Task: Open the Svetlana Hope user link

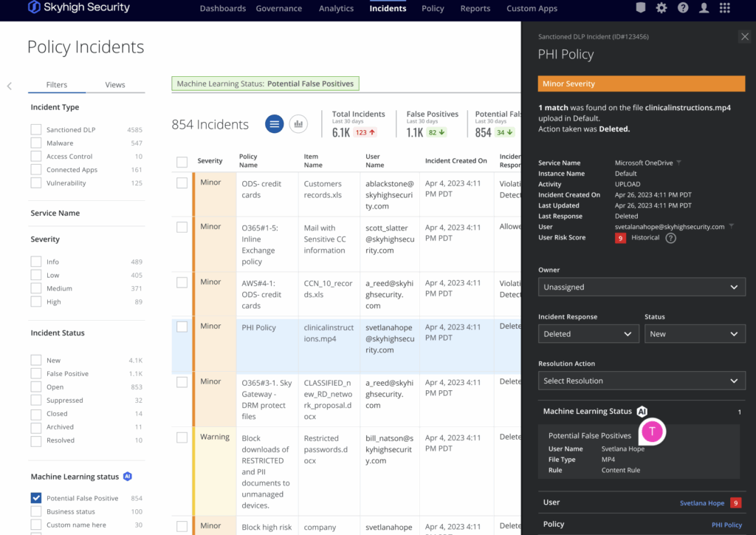Action: [x=701, y=503]
